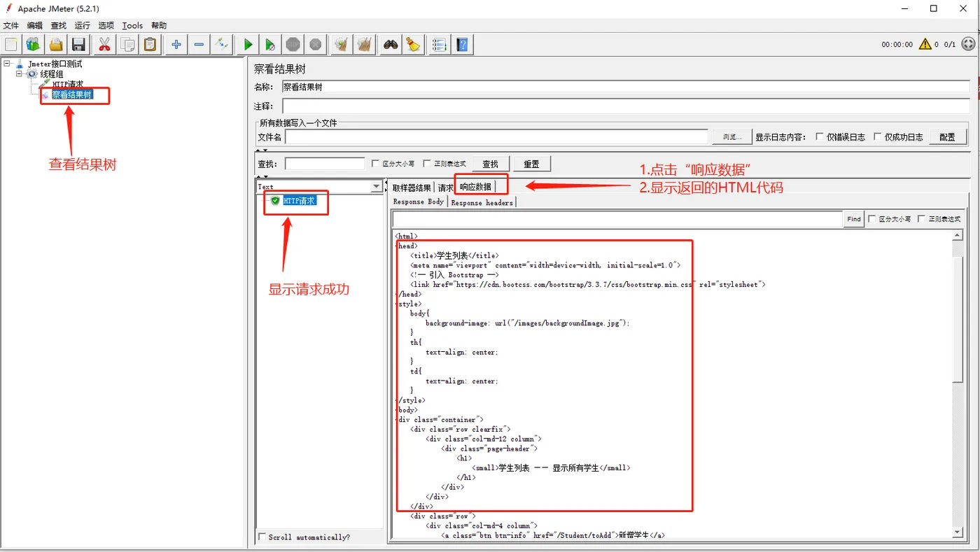Click the green shield on HTTP请求 result
The image size is (980, 552).
click(x=275, y=201)
